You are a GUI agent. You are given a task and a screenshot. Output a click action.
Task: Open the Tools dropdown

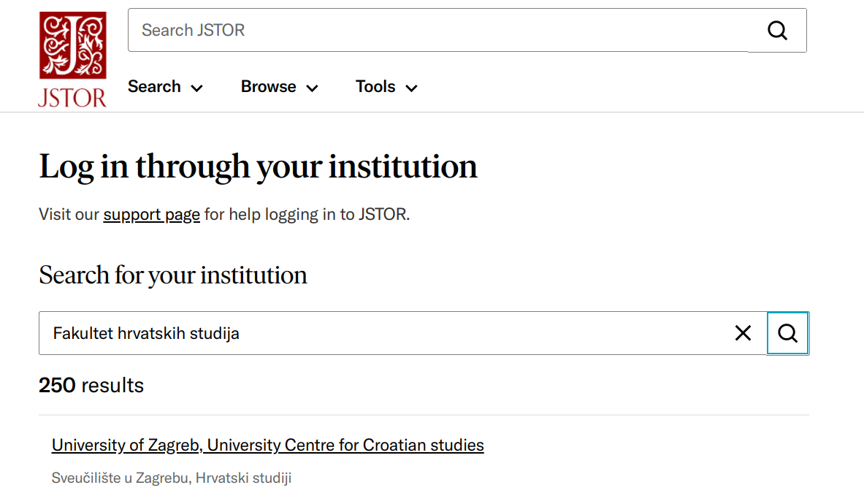[386, 86]
